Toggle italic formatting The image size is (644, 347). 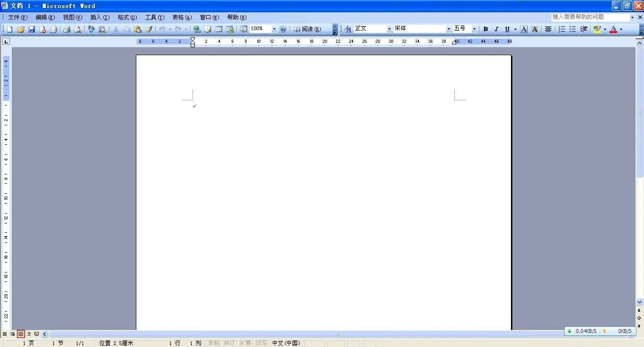(496, 29)
